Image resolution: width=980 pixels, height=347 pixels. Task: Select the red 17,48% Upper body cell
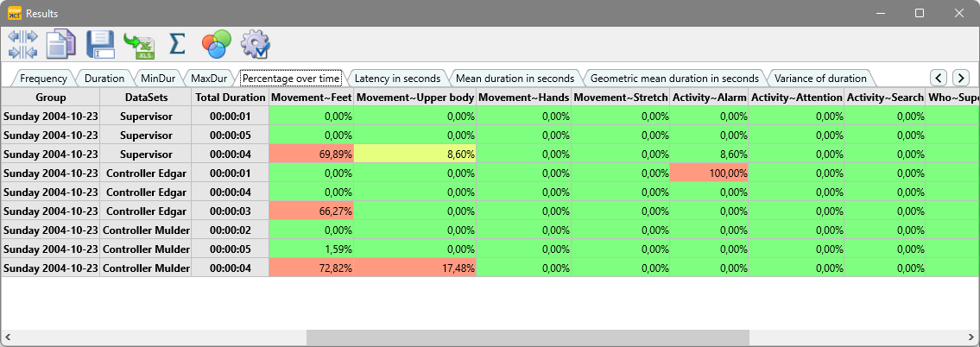[415, 268]
